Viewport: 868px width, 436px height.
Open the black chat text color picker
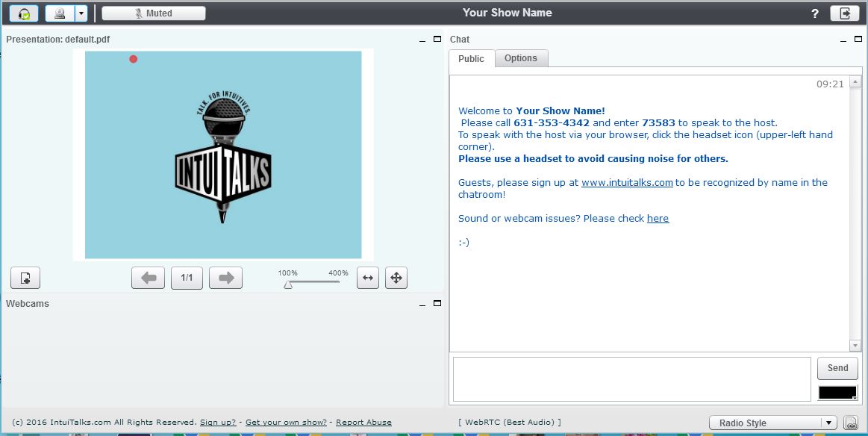[x=837, y=393]
